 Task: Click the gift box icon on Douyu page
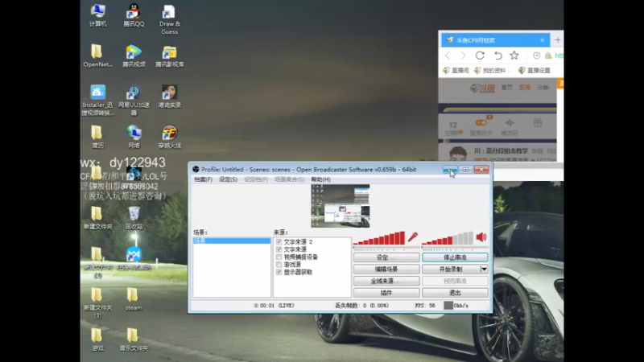[x=538, y=123]
